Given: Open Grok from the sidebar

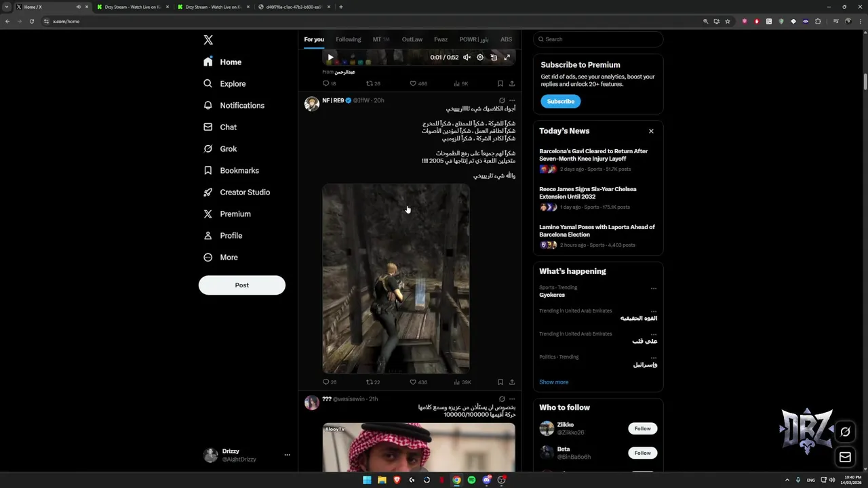Looking at the screenshot, I should [x=220, y=148].
